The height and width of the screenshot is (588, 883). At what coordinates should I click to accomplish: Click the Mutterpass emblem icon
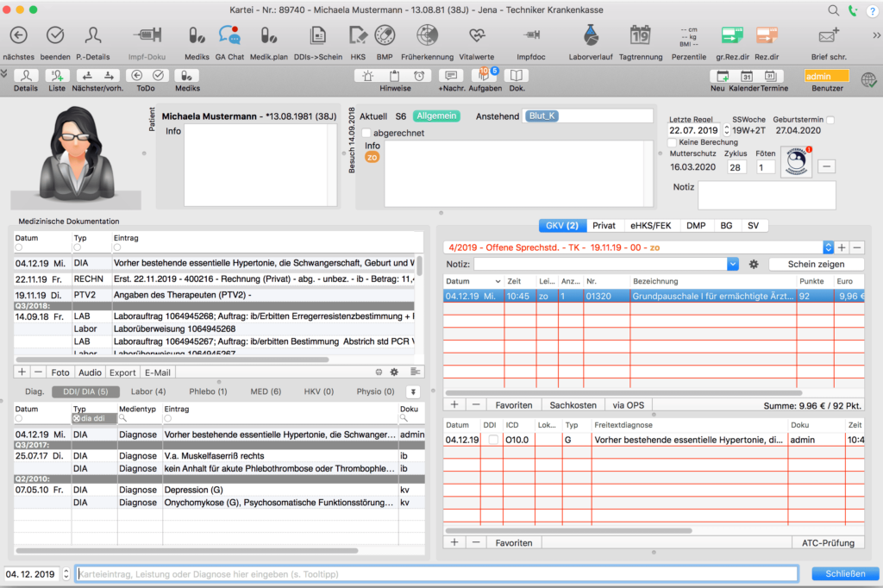click(x=796, y=162)
